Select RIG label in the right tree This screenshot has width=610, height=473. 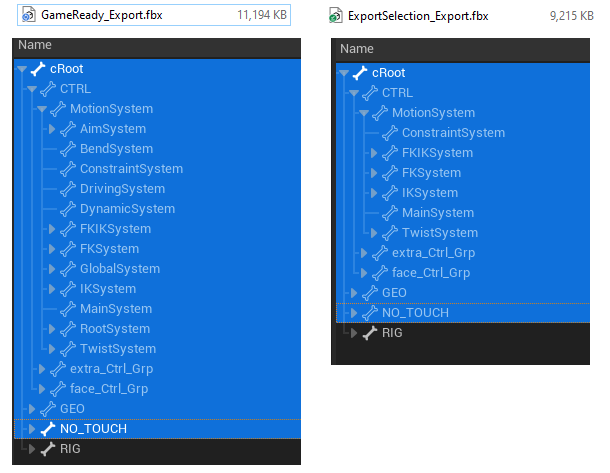point(392,333)
